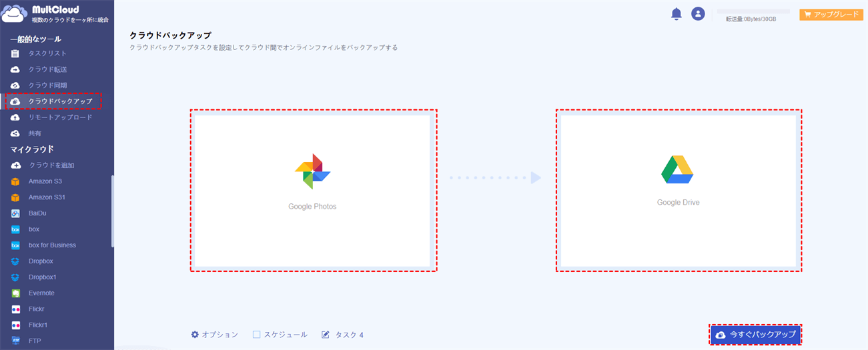Click the アップグレード upgrade button
Screen dimensions: 868x350
click(x=831, y=14)
